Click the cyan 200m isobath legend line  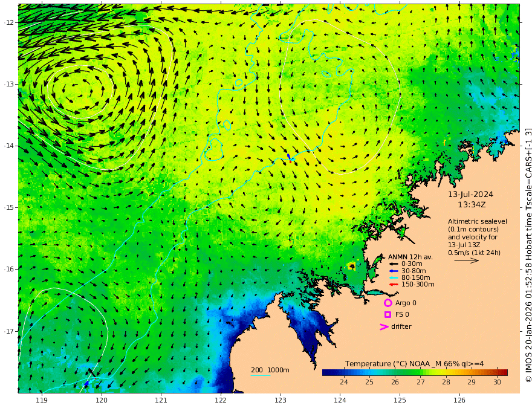pos(261,375)
